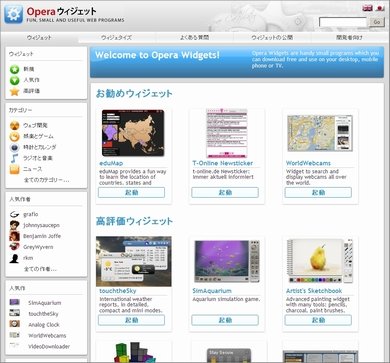Image resolution: width=390 pixels, height=363 pixels.
Task: Click Benjamin Joffe's author avatar
Action: click(14, 236)
